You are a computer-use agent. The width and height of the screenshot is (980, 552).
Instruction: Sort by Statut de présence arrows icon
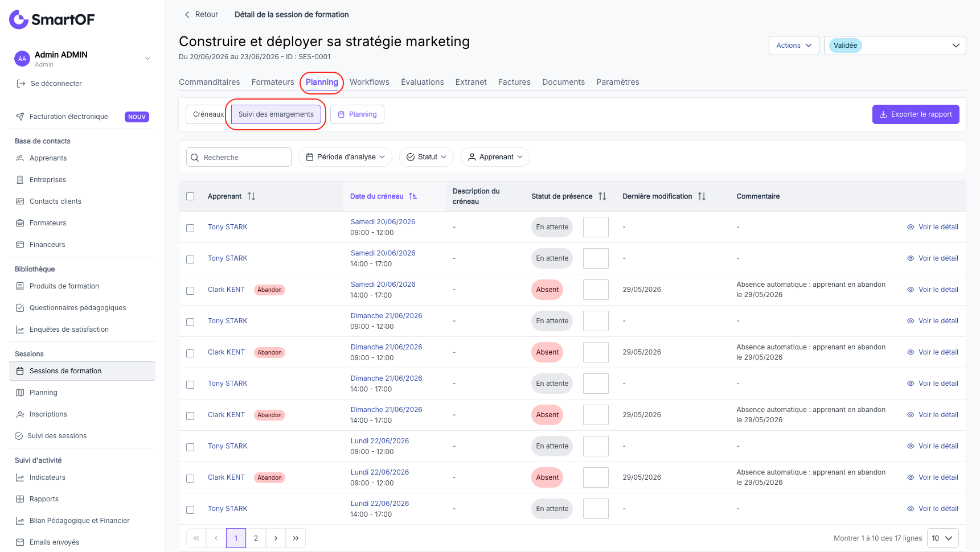[602, 196]
